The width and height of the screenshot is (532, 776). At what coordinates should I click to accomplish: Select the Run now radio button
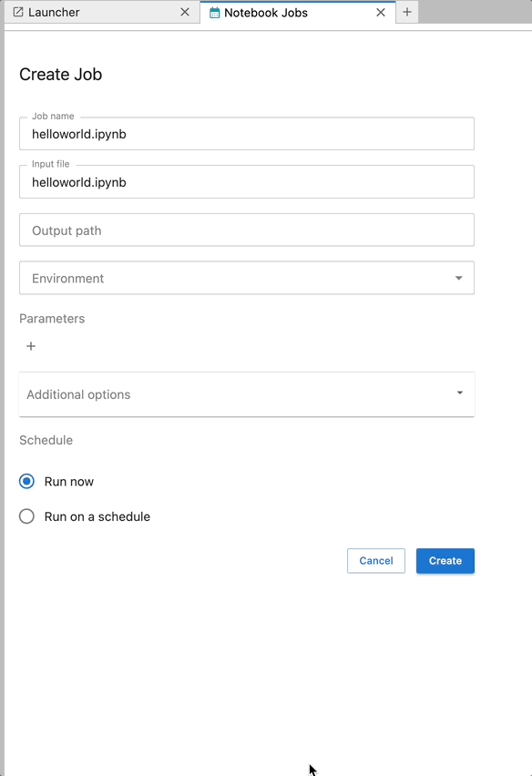point(26,481)
